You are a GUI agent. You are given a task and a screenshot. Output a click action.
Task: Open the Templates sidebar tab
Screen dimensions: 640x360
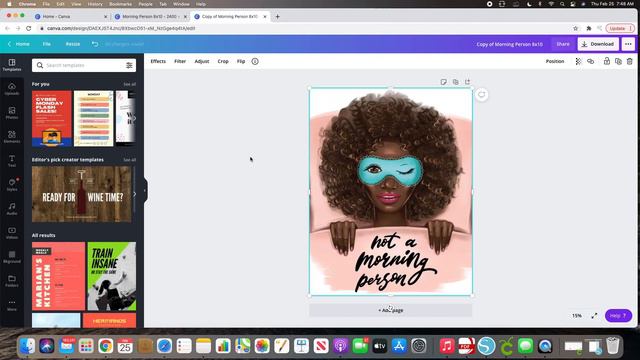12,64
